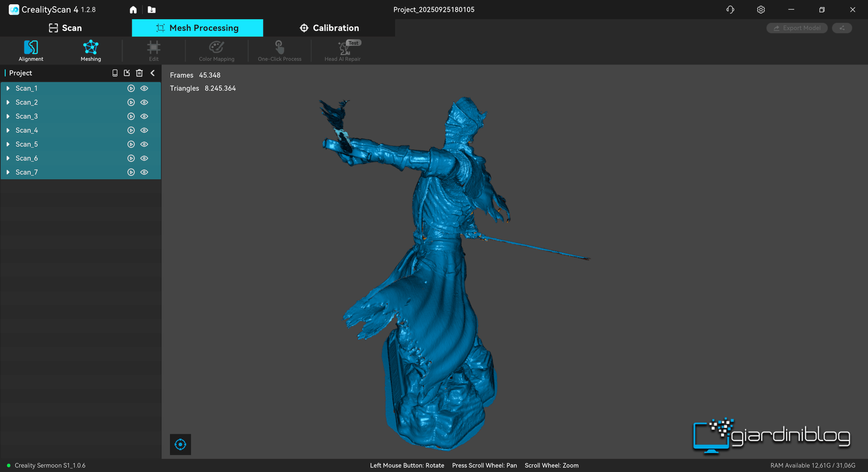
Task: Toggle visibility of Scan_4
Action: click(x=144, y=130)
